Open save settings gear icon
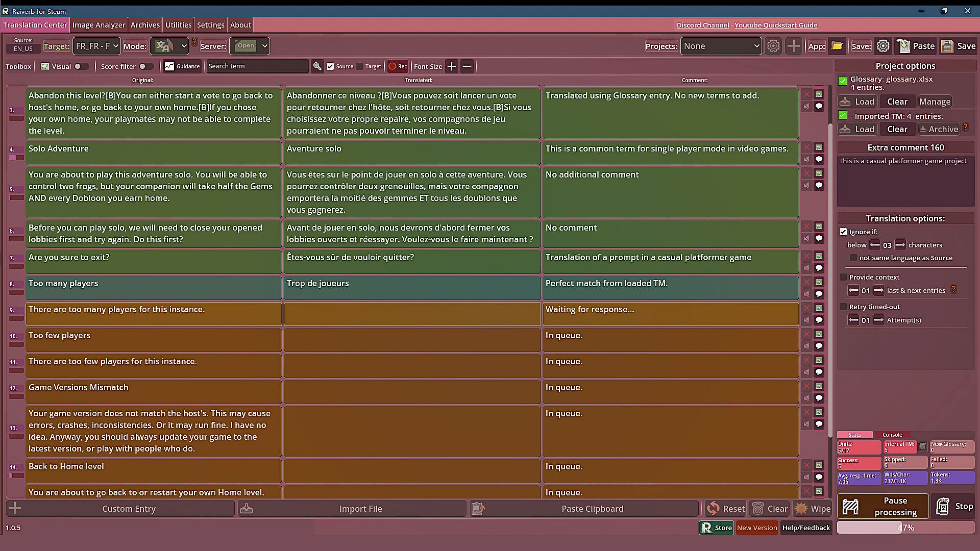This screenshot has height=551, width=980. coord(883,46)
